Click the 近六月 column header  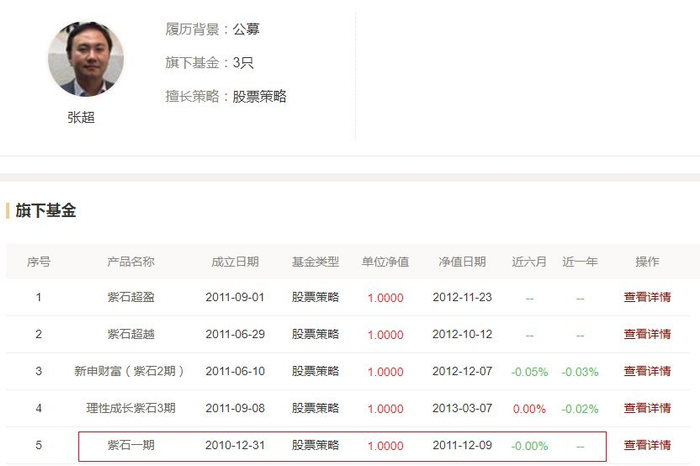[x=529, y=262]
